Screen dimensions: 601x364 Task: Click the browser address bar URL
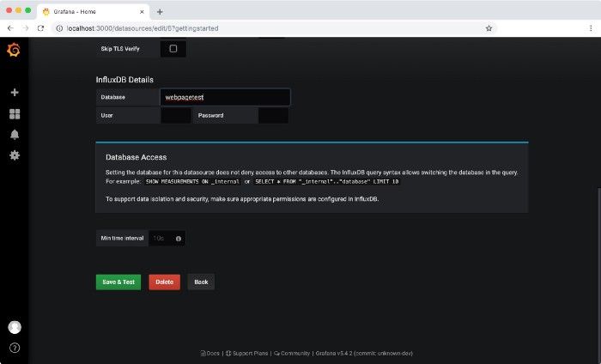(143, 28)
